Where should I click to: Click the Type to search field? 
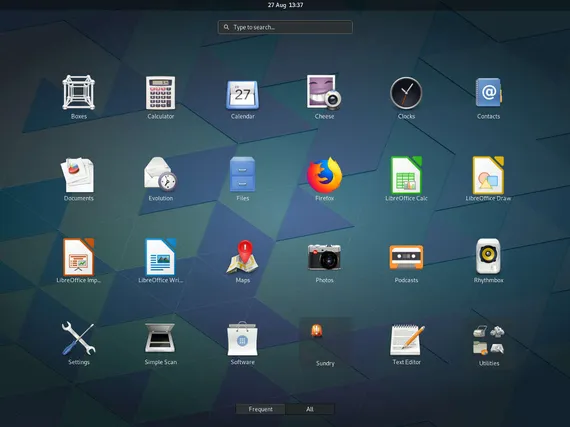[285, 27]
